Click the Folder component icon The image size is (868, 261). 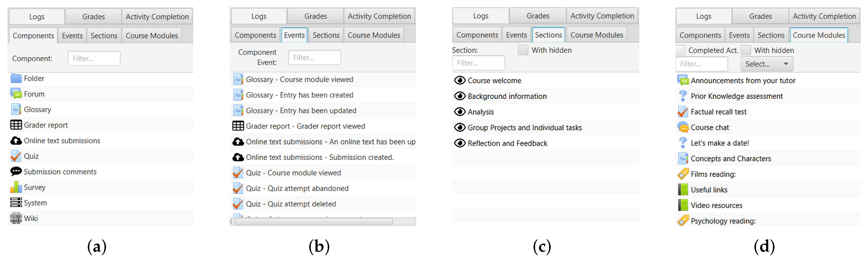(16, 78)
